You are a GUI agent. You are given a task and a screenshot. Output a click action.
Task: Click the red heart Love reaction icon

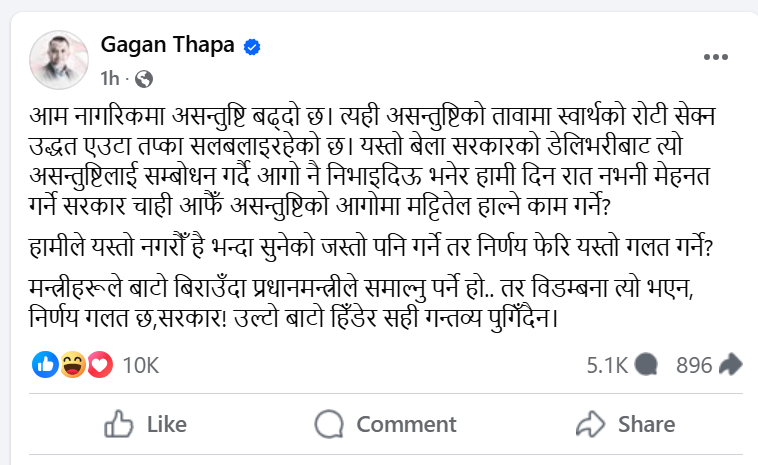pos(98,365)
